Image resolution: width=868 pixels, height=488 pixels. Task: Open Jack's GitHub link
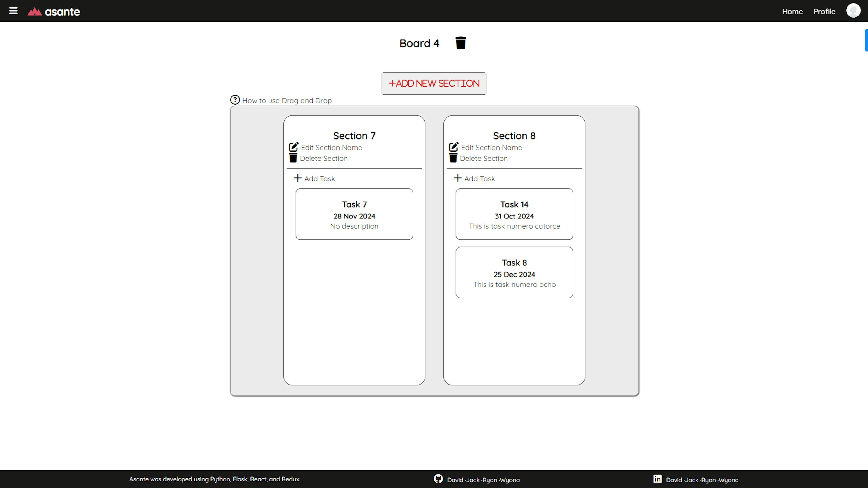pos(473,480)
